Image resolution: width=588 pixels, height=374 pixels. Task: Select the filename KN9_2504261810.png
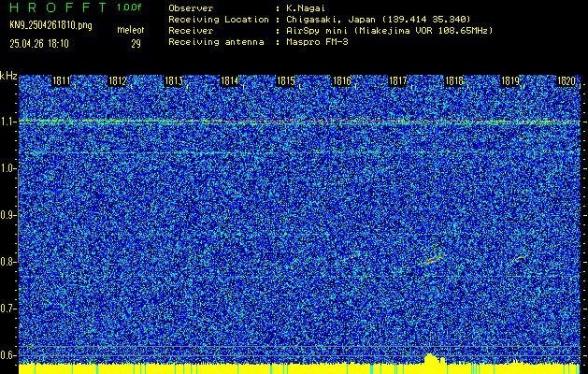[x=50, y=26]
